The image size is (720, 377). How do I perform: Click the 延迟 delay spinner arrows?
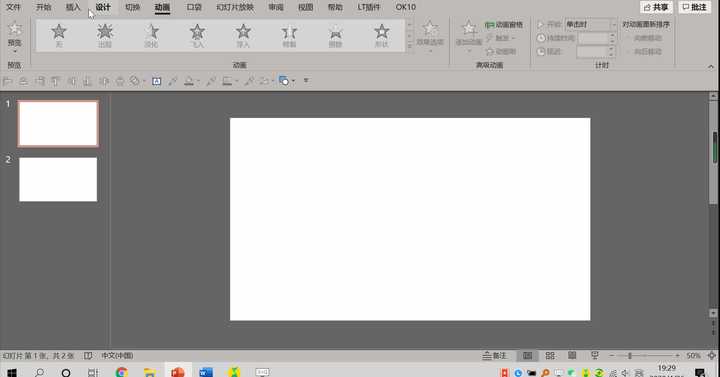(612, 52)
